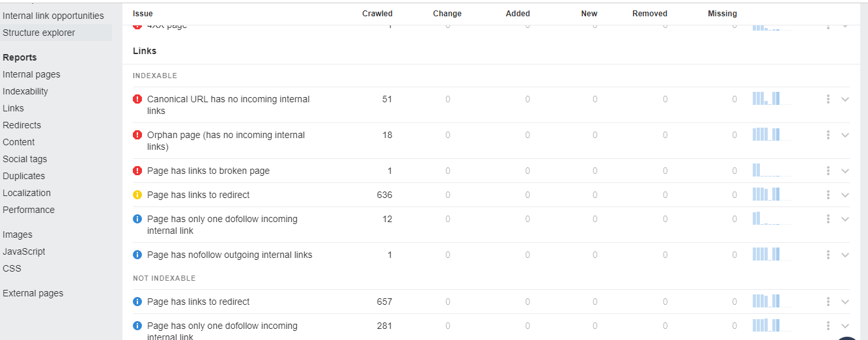
Task: Click blue info icon for nofollow outgoing links
Action: coord(137,255)
